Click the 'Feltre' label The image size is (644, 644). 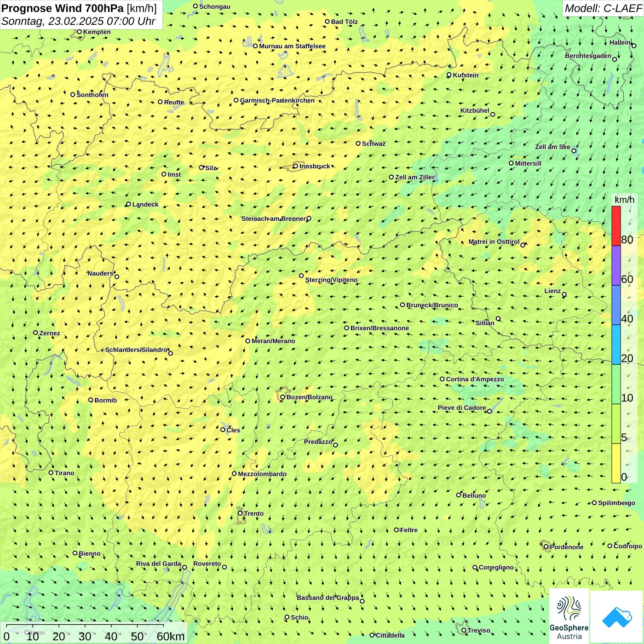pos(409,530)
